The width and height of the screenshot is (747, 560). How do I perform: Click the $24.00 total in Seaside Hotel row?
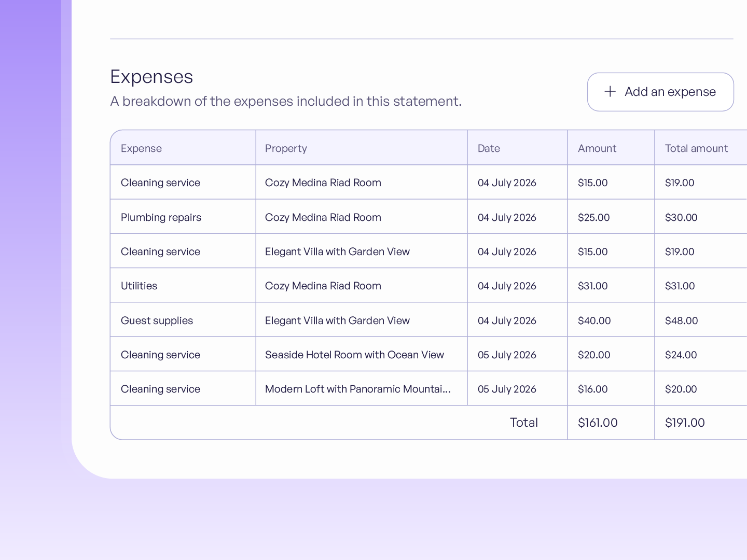(681, 355)
